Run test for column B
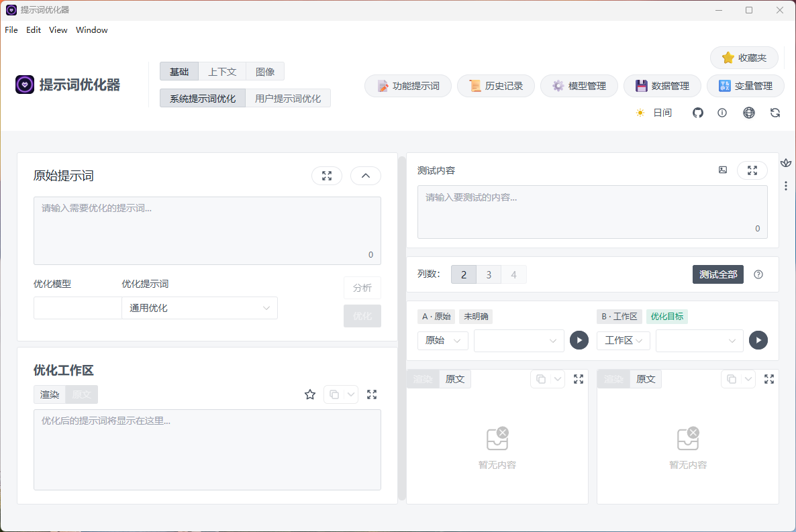This screenshot has height=532, width=796. tap(758, 340)
